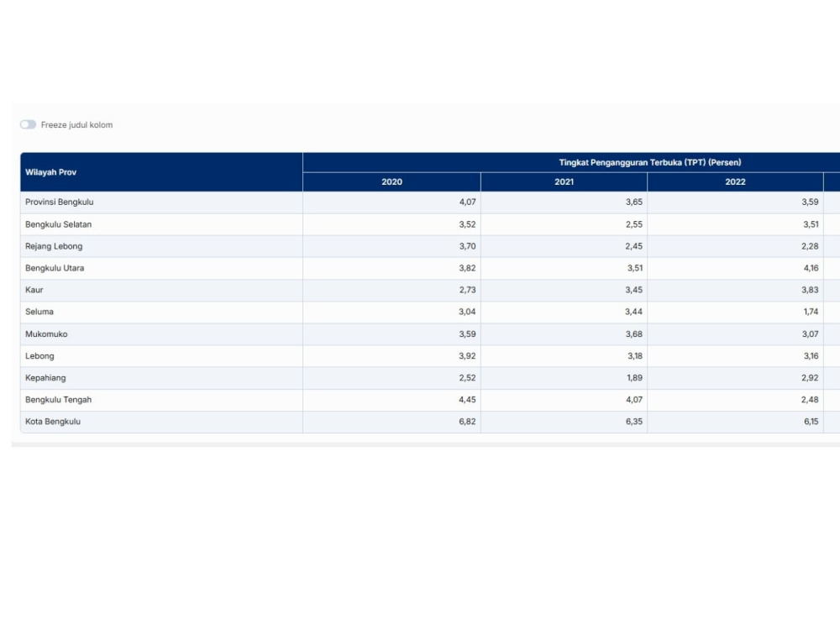Viewport: 840px width, 630px height.
Task: Select Bengkulu Utara 2021 value 3,51
Action: (x=635, y=268)
